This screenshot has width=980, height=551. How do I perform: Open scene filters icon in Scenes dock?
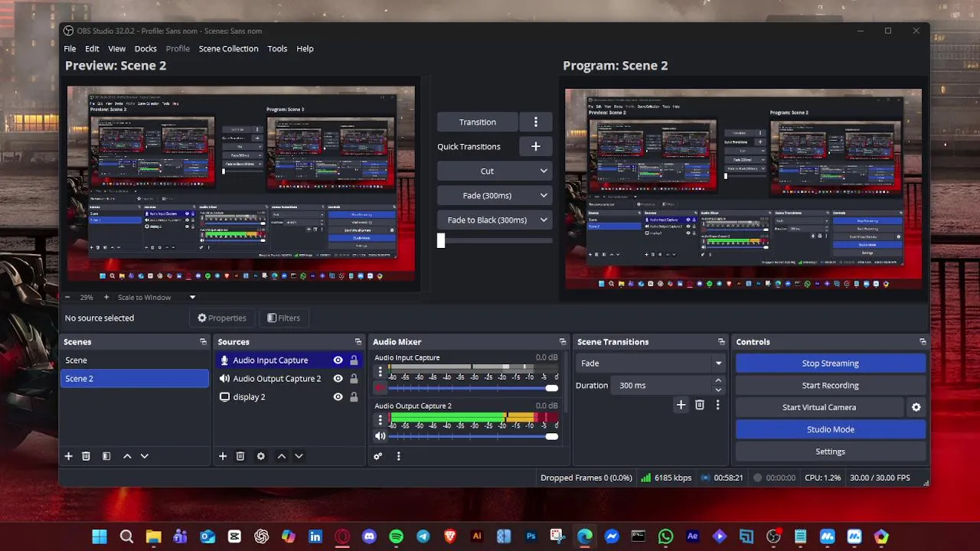(x=106, y=456)
